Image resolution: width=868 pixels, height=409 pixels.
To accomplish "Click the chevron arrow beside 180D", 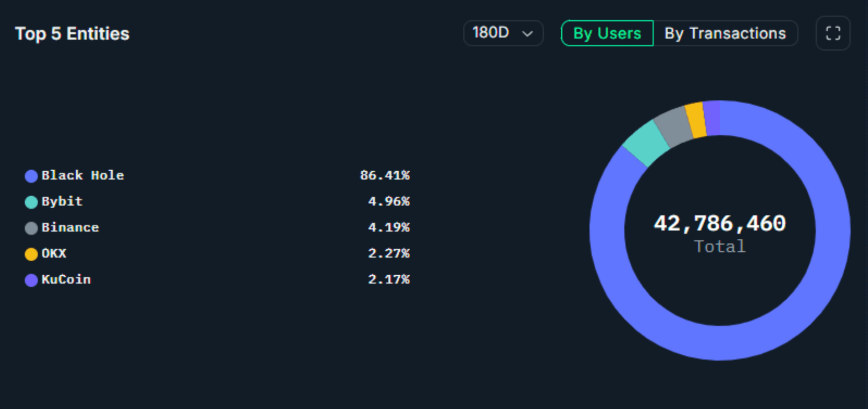I will [527, 34].
